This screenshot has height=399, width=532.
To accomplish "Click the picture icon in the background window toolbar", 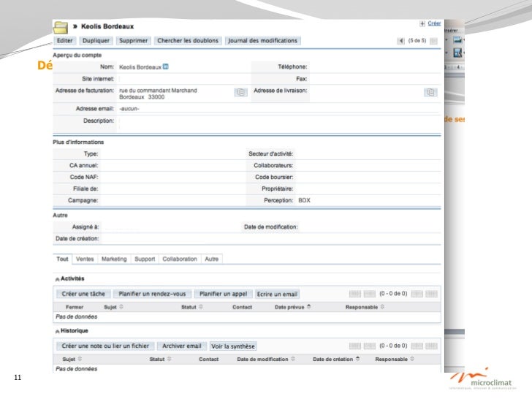I will (457, 39).
